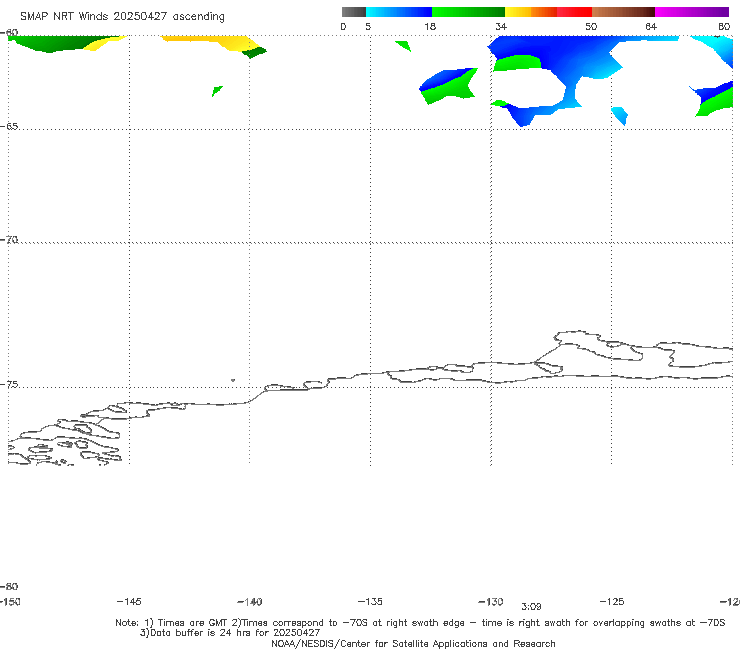740x650 pixels.
Task: Click the longitude label '-130'
Action: click(491, 601)
